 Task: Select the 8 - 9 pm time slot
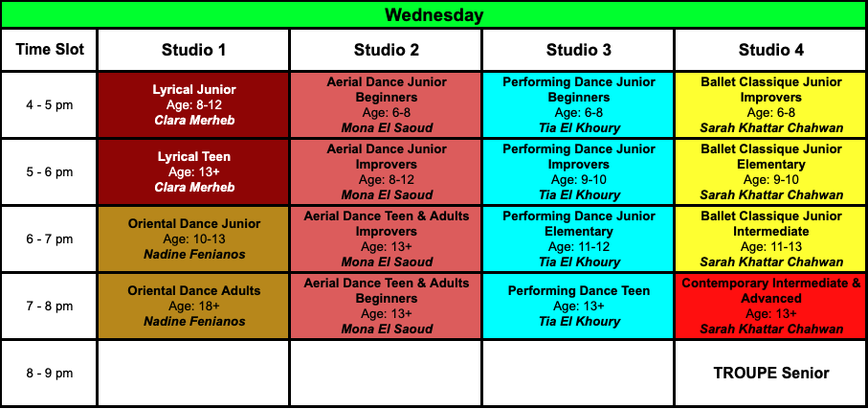[x=49, y=373]
